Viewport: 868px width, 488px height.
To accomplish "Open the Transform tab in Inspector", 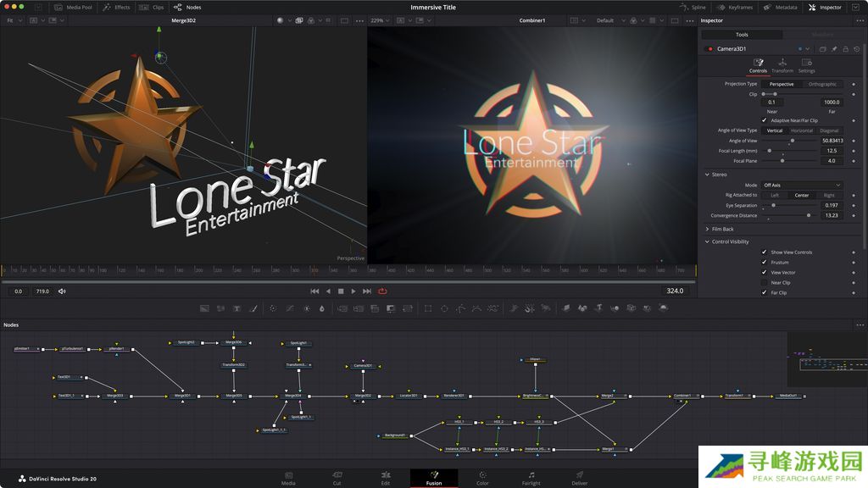I will pos(782,65).
